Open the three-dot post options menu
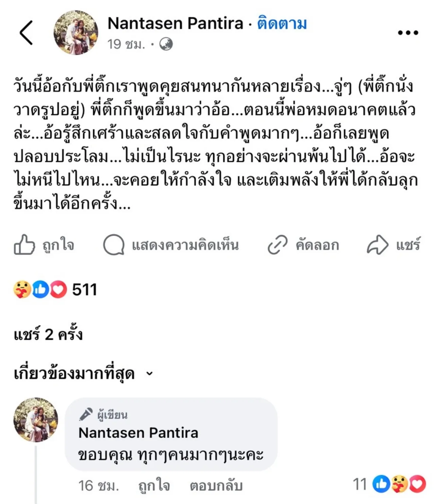The height and width of the screenshot is (504, 435). click(408, 33)
